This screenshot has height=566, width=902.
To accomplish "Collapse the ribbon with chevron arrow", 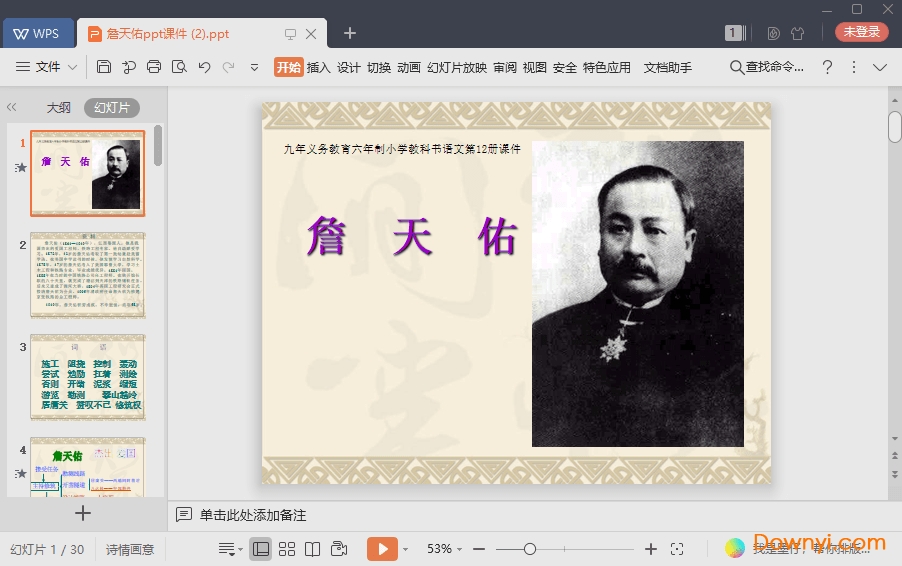I will pos(880,67).
